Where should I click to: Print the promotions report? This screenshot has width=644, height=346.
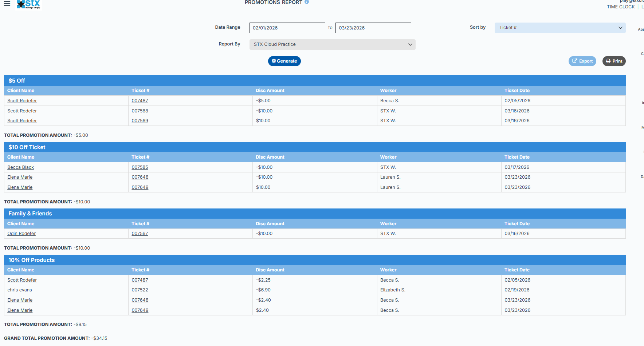[x=614, y=61]
